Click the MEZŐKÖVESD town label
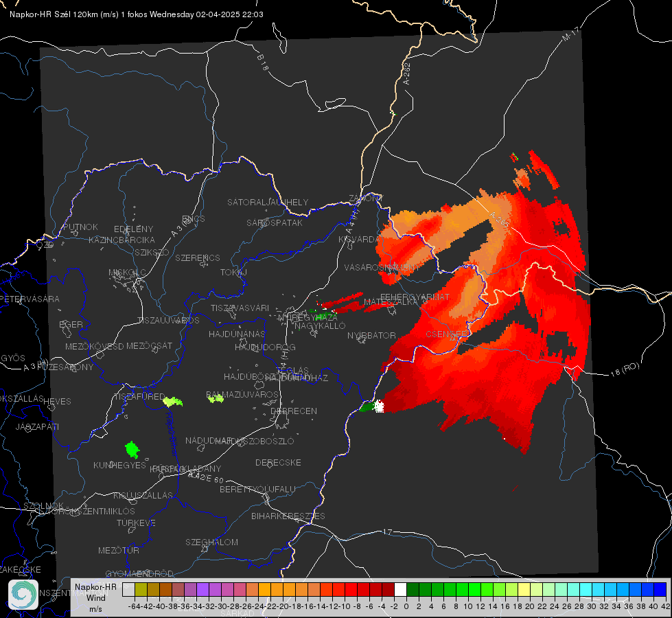Screen dimensions: 672x618 coord(94,346)
